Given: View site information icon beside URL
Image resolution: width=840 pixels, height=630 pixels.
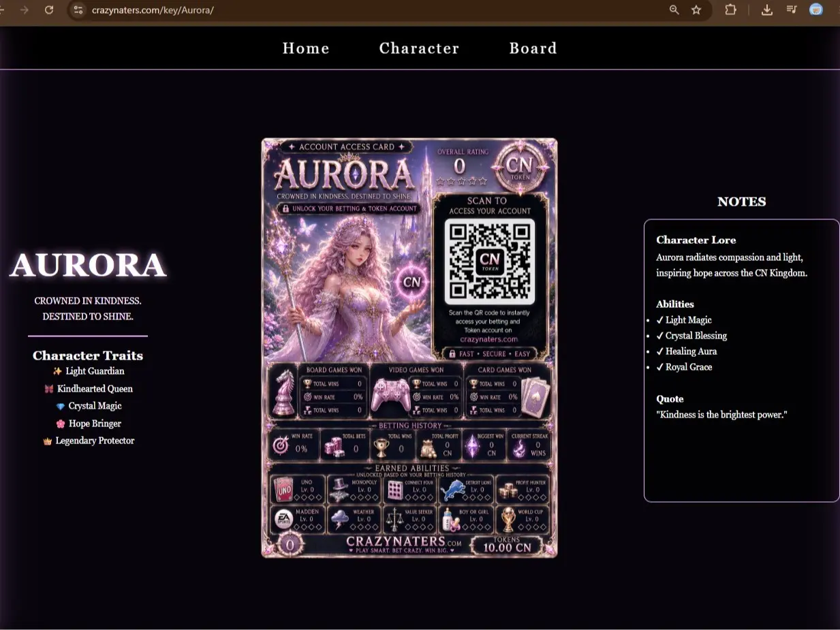Looking at the screenshot, I should pyautogui.click(x=78, y=10).
